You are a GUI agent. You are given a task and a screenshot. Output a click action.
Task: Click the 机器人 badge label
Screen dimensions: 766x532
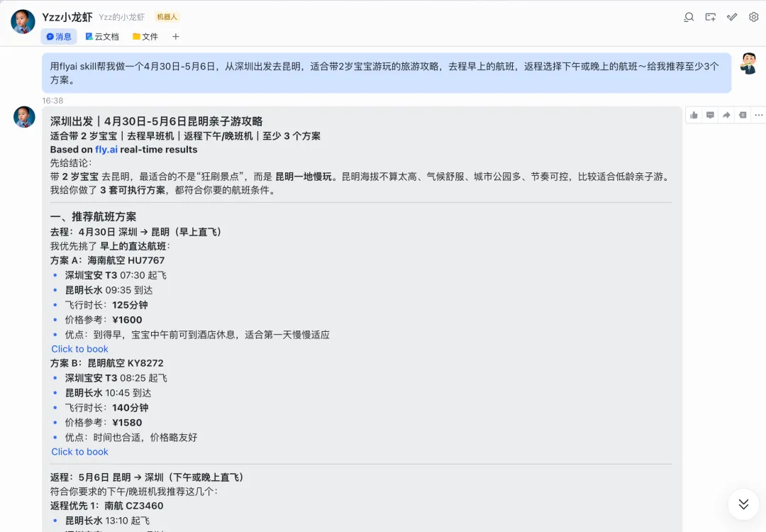pos(167,17)
